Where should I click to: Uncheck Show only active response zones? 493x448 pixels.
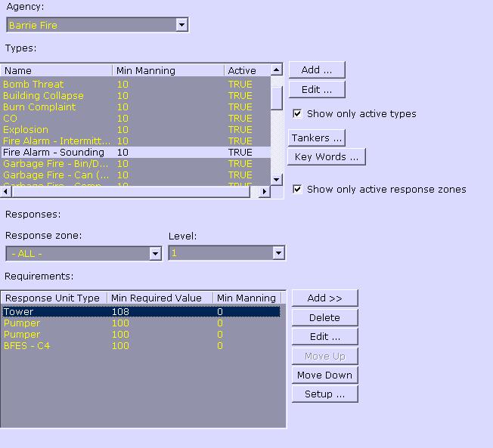[x=298, y=190]
